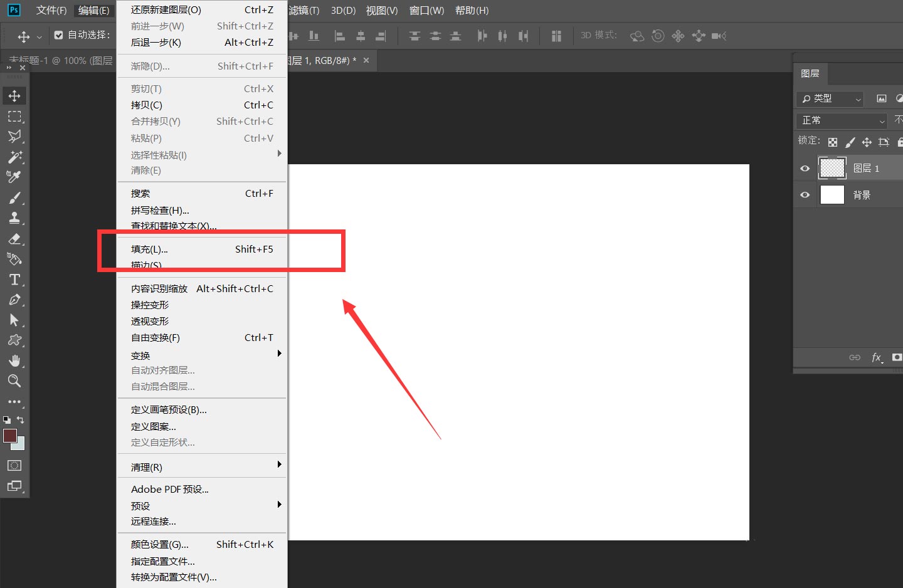Click the 图层 panel tab
Screen dimensions: 903x588
click(810, 73)
